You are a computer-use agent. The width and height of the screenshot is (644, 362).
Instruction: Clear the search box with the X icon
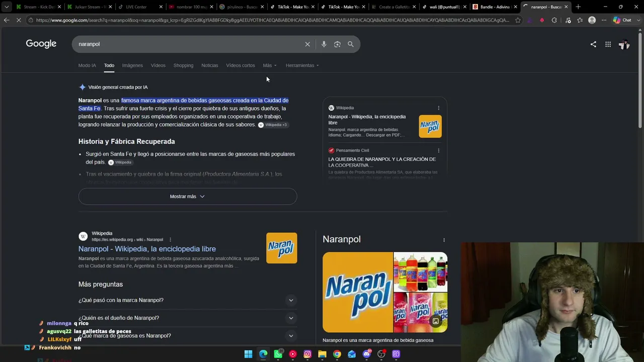307,44
